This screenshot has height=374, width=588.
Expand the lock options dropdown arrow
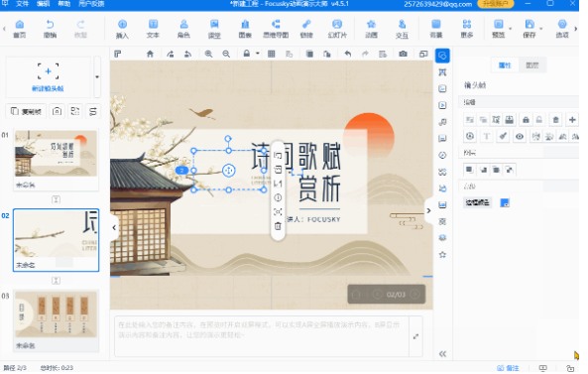(258, 54)
